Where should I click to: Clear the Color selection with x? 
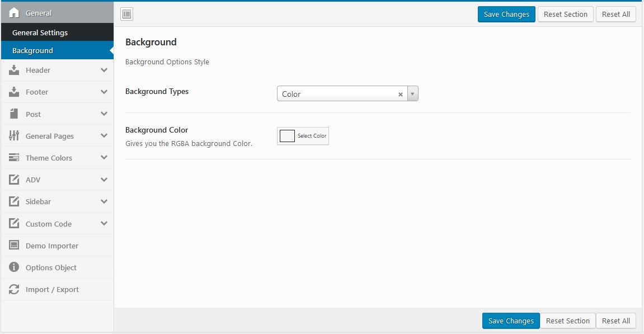(401, 95)
